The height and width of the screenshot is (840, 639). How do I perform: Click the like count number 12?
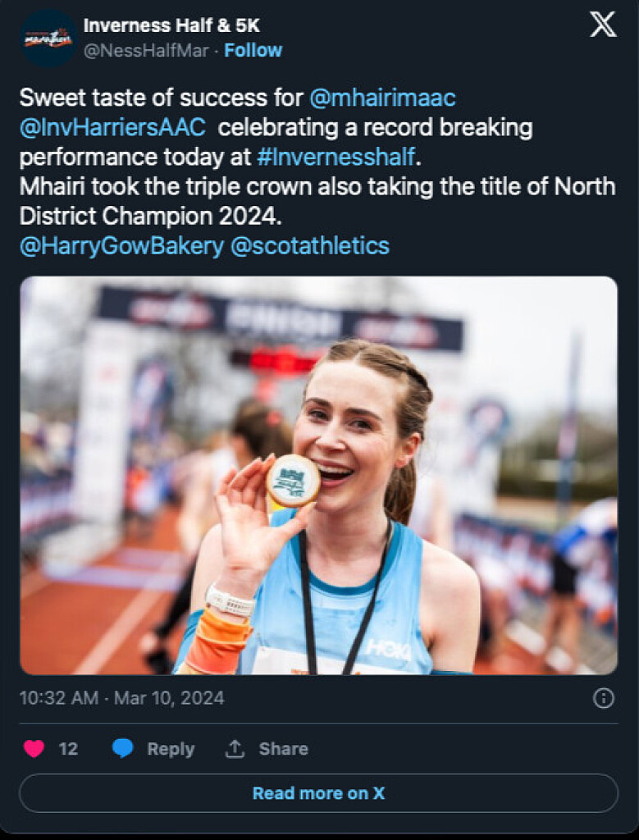68,748
